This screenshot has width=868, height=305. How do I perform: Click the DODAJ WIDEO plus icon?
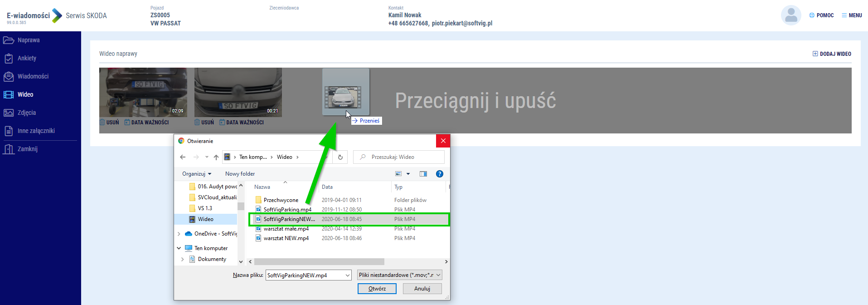[815, 54]
